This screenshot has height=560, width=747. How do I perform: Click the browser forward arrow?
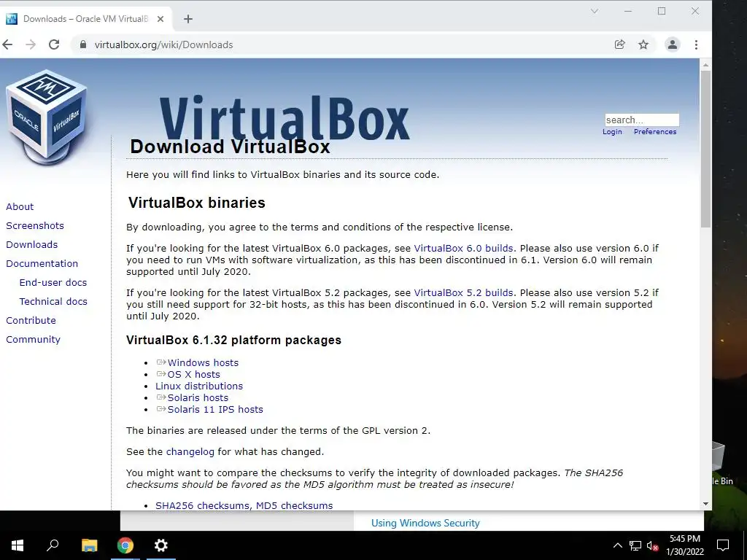(31, 44)
